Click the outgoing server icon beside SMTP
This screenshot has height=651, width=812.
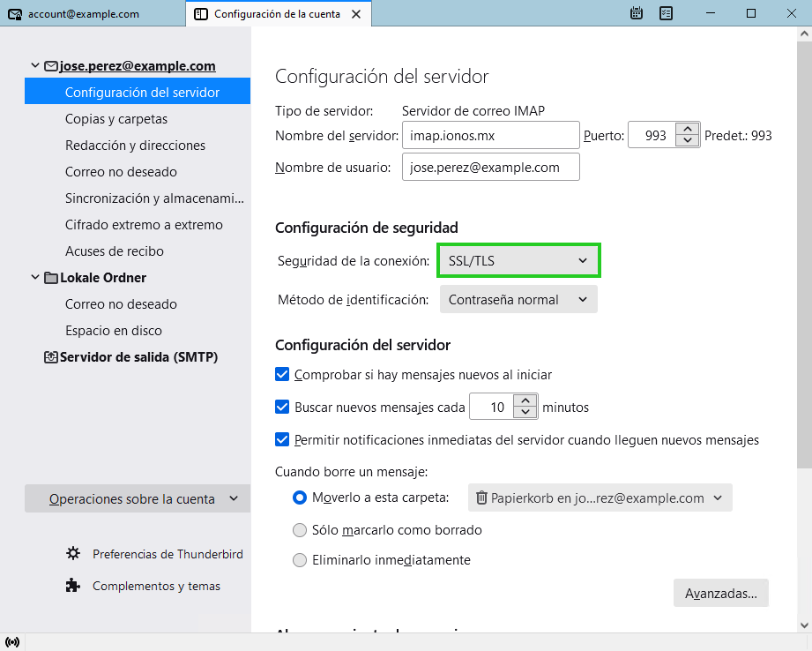[x=51, y=357]
